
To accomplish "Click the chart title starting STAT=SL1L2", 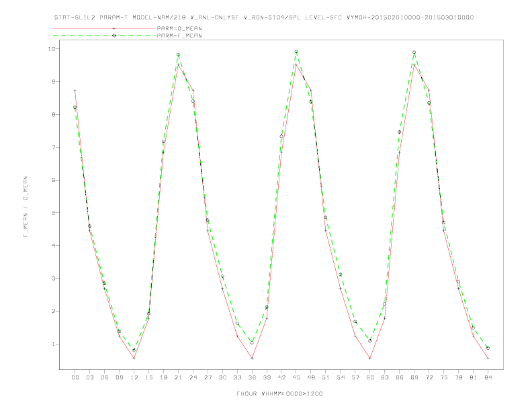I will [x=263, y=17].
